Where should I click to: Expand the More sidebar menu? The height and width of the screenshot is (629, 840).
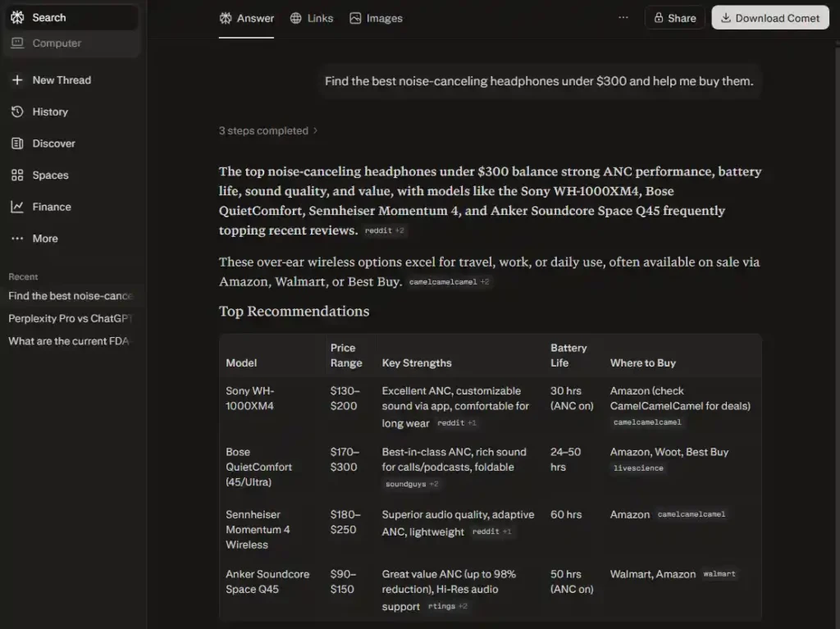tap(44, 239)
